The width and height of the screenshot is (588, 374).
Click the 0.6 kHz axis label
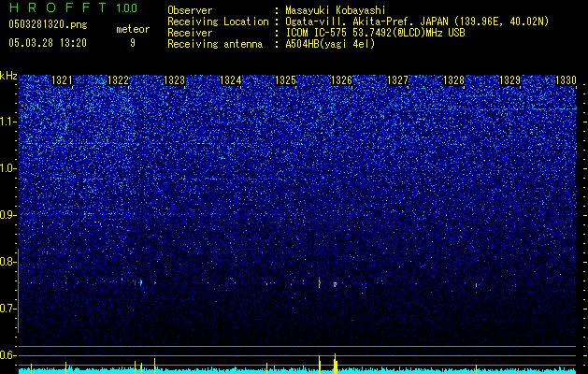tap(8, 355)
